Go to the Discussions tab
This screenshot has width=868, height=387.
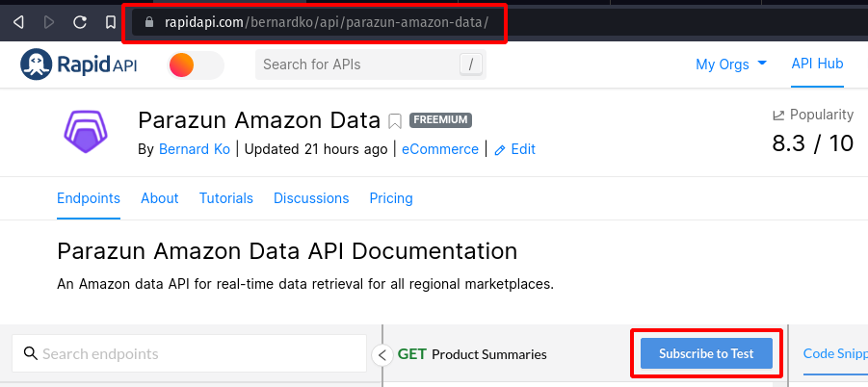311,198
